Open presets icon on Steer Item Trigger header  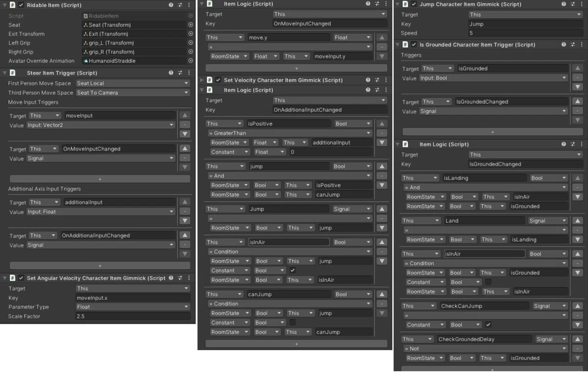click(180, 73)
